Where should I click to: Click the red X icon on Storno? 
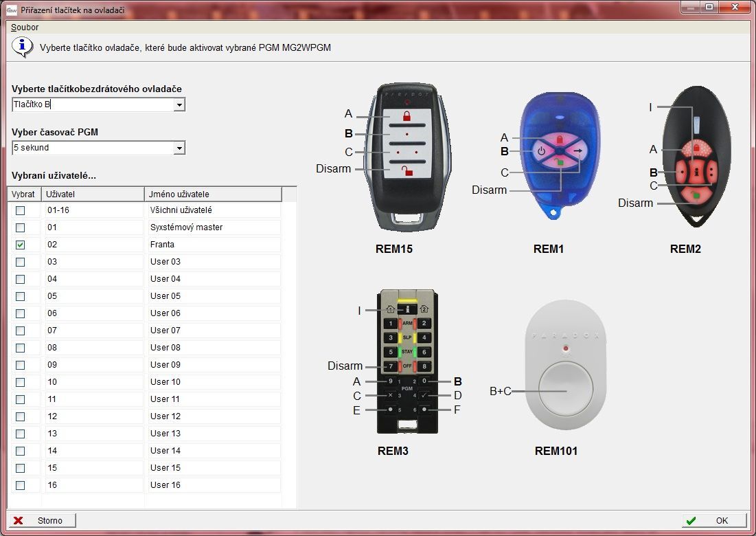tap(19, 520)
